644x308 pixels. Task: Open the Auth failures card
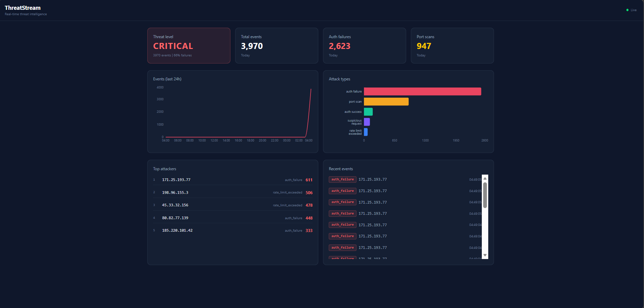[x=364, y=46]
